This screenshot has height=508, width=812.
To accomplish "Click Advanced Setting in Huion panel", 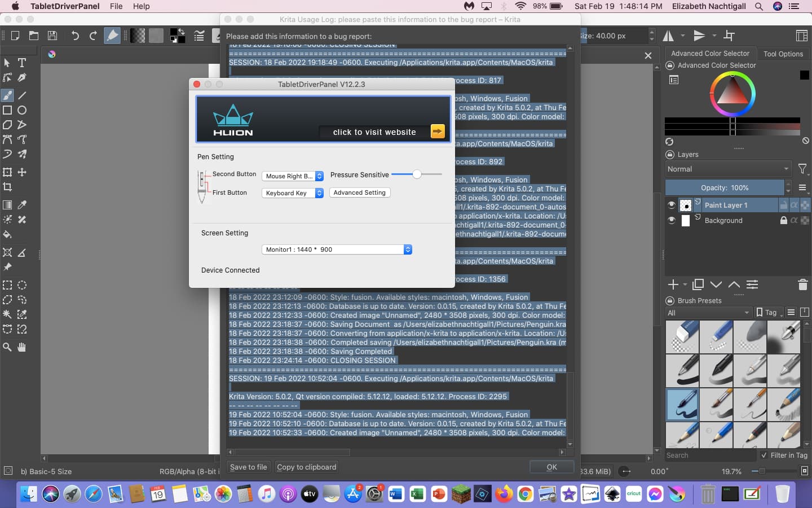I will pyautogui.click(x=360, y=192).
